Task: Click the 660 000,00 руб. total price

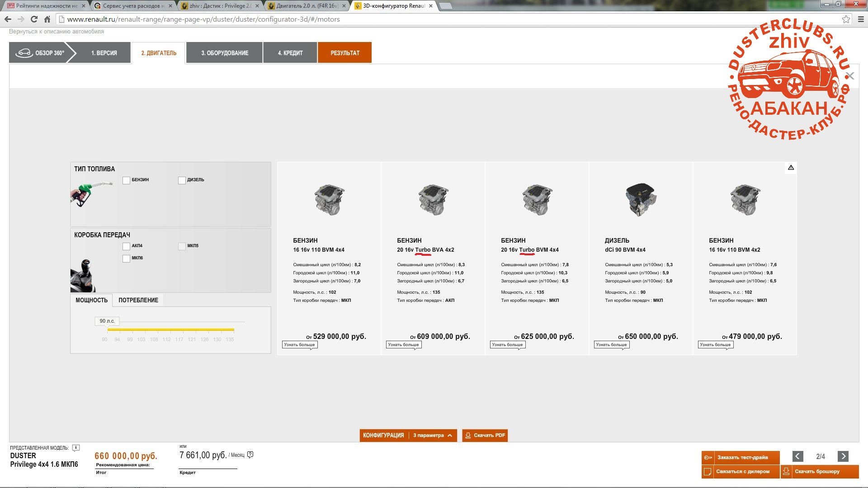Action: tap(126, 456)
